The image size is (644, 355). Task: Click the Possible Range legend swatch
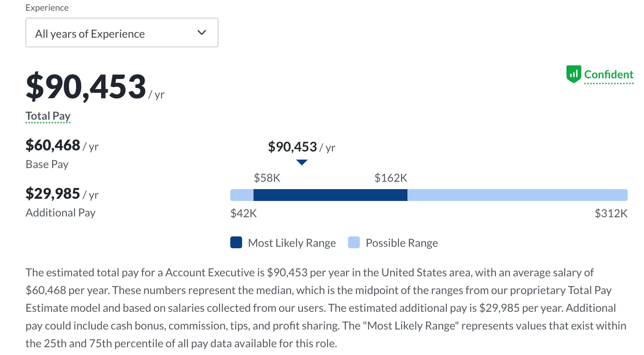pyautogui.click(x=354, y=243)
